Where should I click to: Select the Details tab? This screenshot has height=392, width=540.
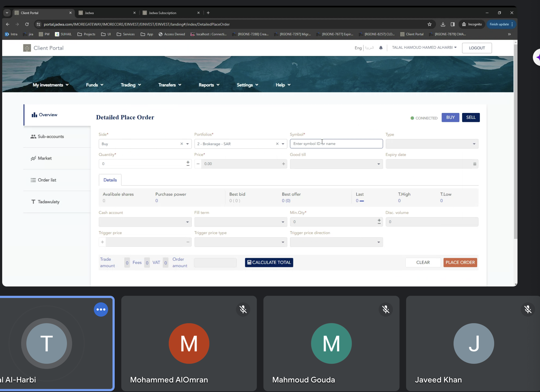pos(110,180)
